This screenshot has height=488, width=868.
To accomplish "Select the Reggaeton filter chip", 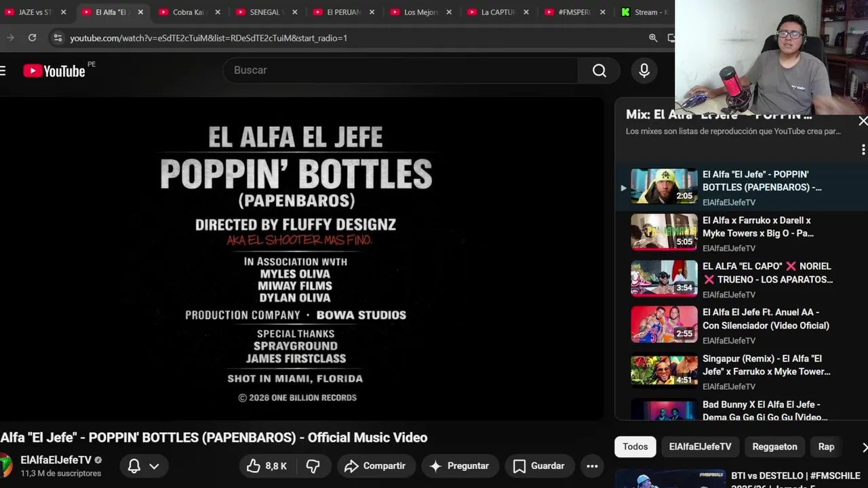I will 774,447.
